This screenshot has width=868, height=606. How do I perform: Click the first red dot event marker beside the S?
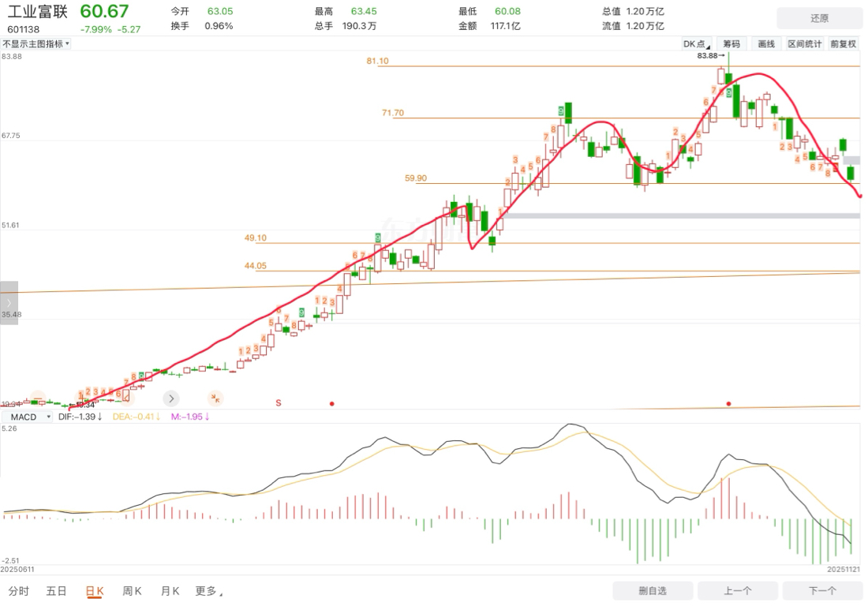pos(331,403)
